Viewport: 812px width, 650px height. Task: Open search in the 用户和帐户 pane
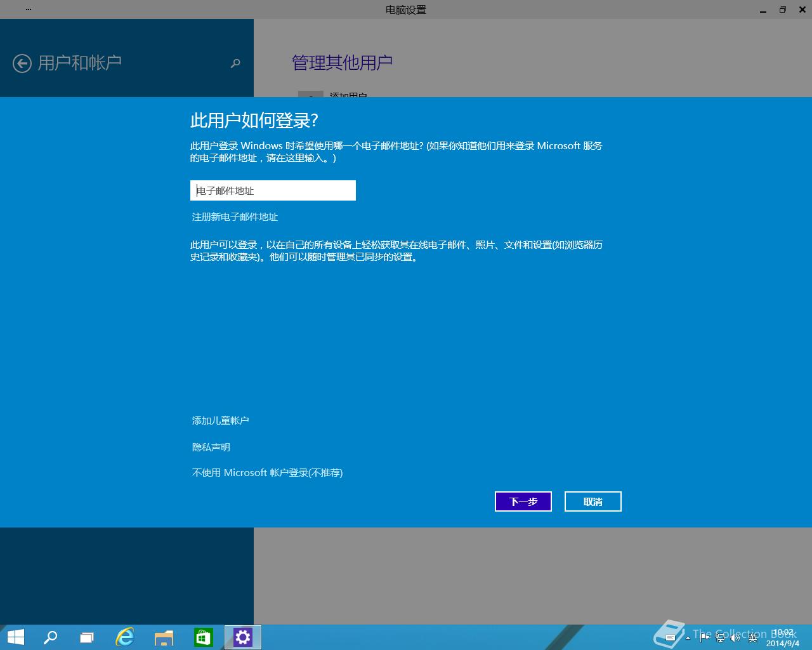[x=235, y=63]
